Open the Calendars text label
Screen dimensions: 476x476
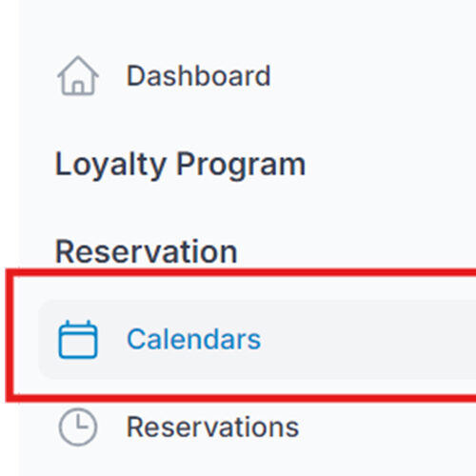pos(193,339)
